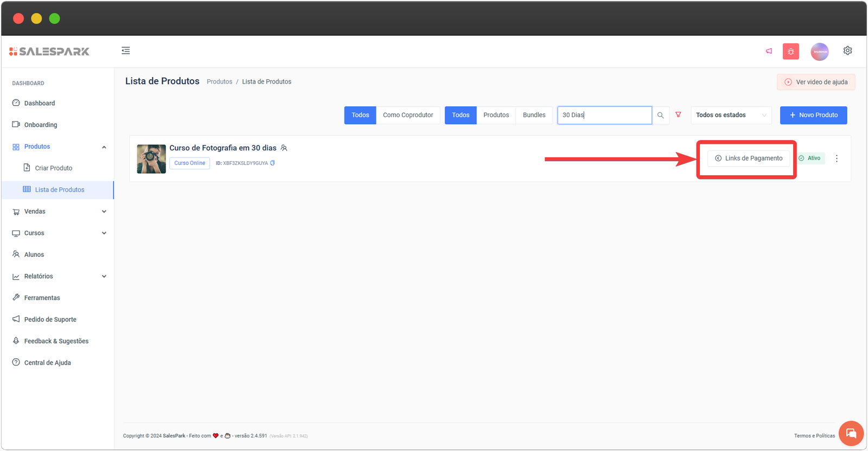Click the red filter funnel icon
The height and width of the screenshot is (451, 868).
pyautogui.click(x=678, y=115)
